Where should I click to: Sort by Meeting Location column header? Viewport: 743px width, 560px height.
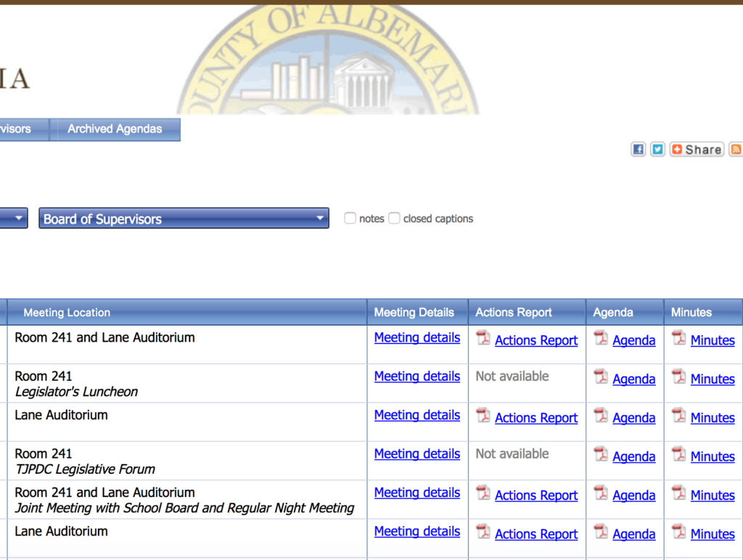tap(67, 313)
